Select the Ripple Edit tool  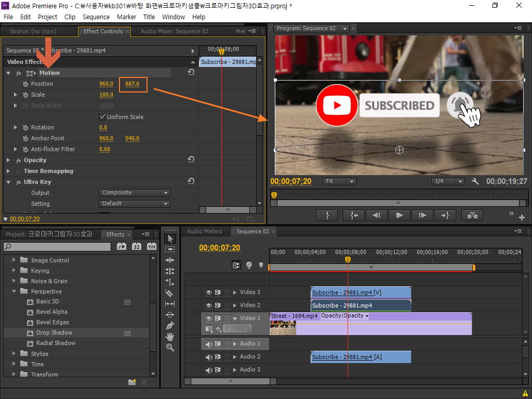click(x=170, y=260)
